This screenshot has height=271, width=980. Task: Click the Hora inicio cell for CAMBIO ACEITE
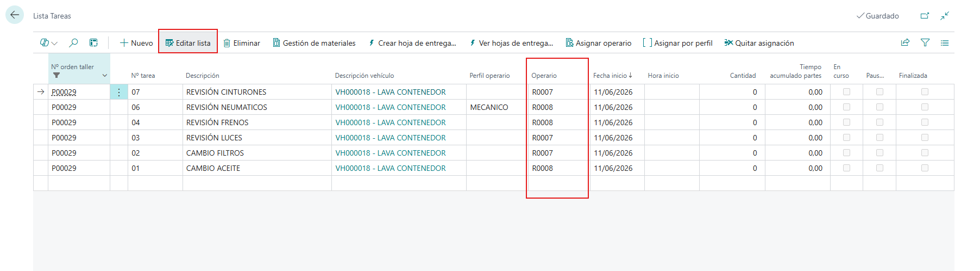click(x=671, y=168)
